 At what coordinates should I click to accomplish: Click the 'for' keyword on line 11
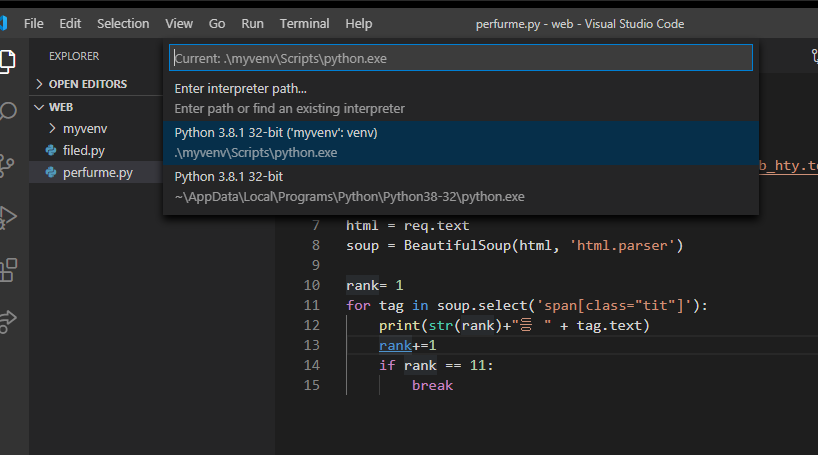point(358,305)
